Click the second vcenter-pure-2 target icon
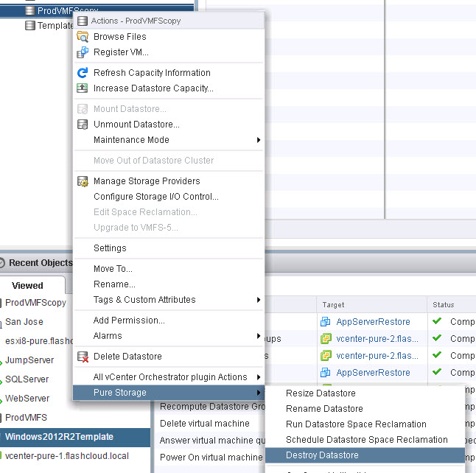This screenshot has width=476, height=473. [326, 355]
